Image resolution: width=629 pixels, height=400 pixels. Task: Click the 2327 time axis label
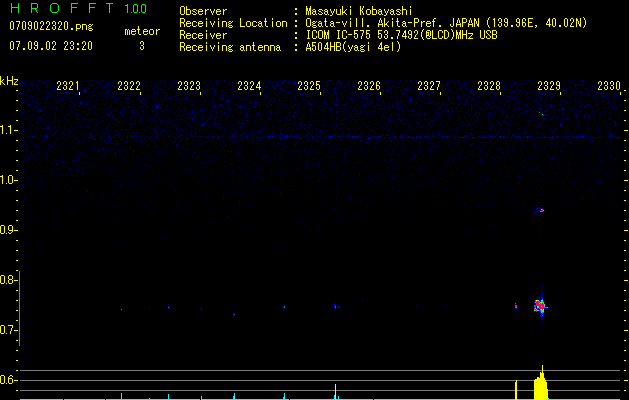click(428, 86)
